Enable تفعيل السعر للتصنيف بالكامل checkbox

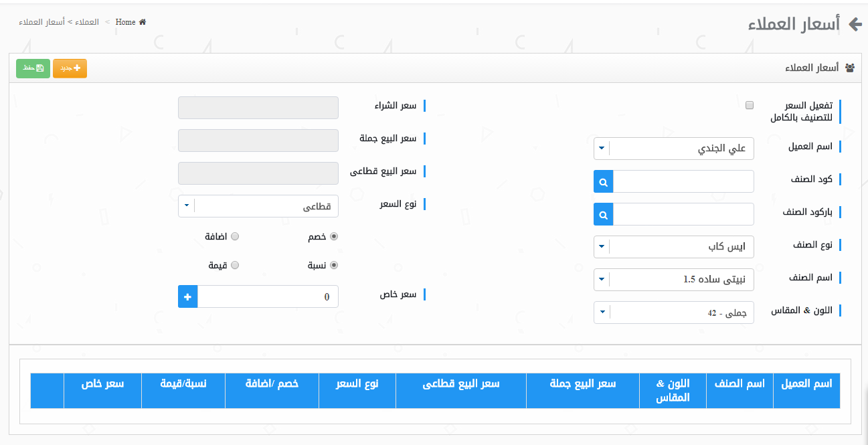[750, 105]
